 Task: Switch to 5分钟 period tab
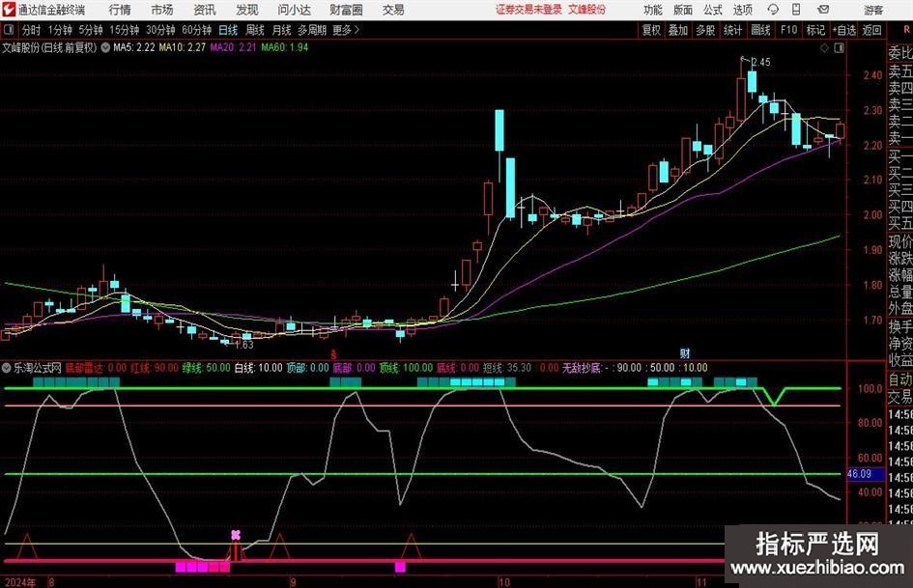[x=91, y=30]
